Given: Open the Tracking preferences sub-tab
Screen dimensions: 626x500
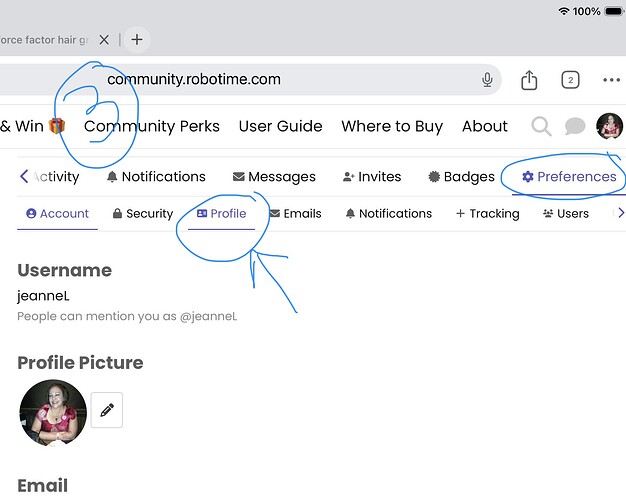Looking at the screenshot, I should coord(487,214).
